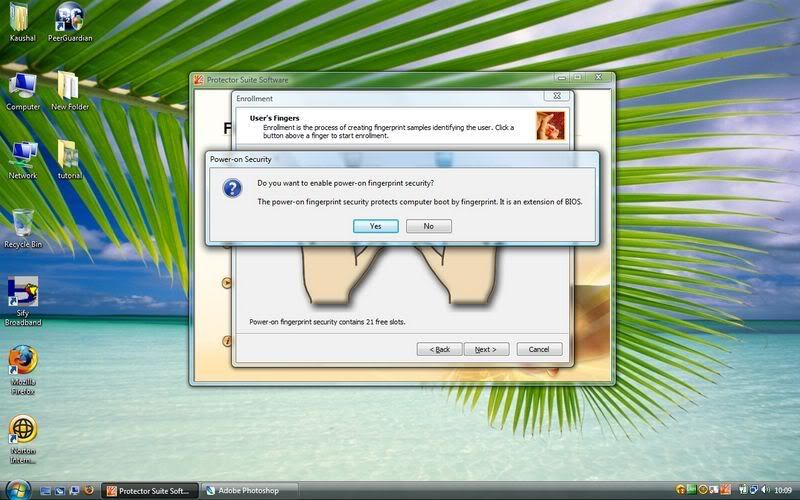
Task: Click the fingerprint image in User's Fingers header
Action: (x=551, y=125)
